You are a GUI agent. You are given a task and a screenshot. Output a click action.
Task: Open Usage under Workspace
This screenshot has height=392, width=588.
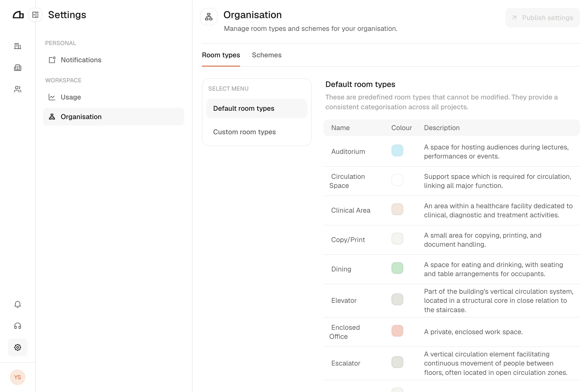[x=113, y=97]
